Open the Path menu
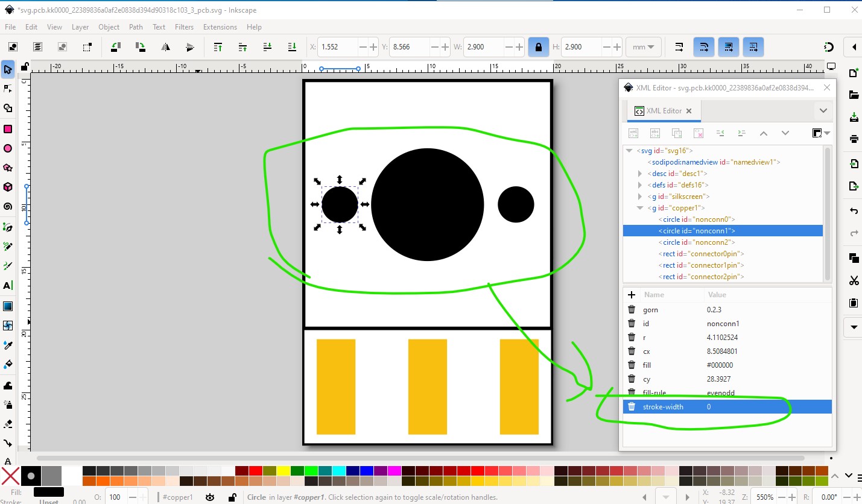Screen dimensions: 862x504 136,27
